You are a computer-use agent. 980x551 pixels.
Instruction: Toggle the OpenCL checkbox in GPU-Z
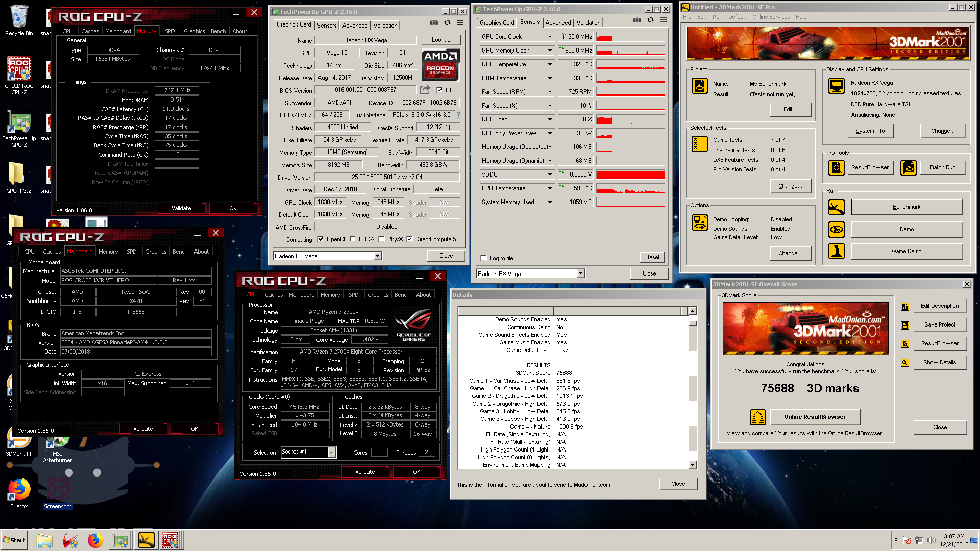point(321,239)
